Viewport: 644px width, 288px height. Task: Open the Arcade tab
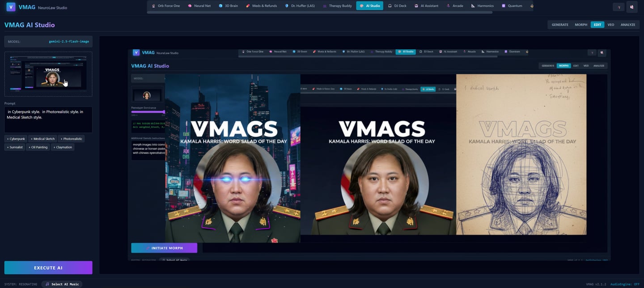(x=456, y=6)
